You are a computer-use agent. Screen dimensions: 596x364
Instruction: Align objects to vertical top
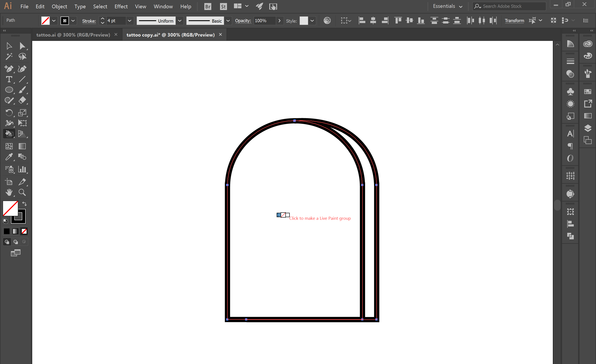398,20
